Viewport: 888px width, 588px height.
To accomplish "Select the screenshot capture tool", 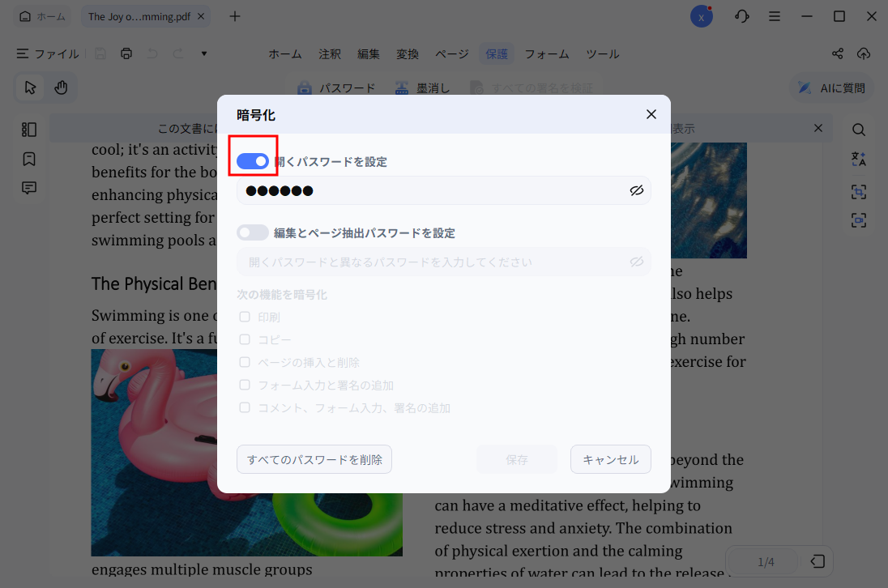I will 859,192.
